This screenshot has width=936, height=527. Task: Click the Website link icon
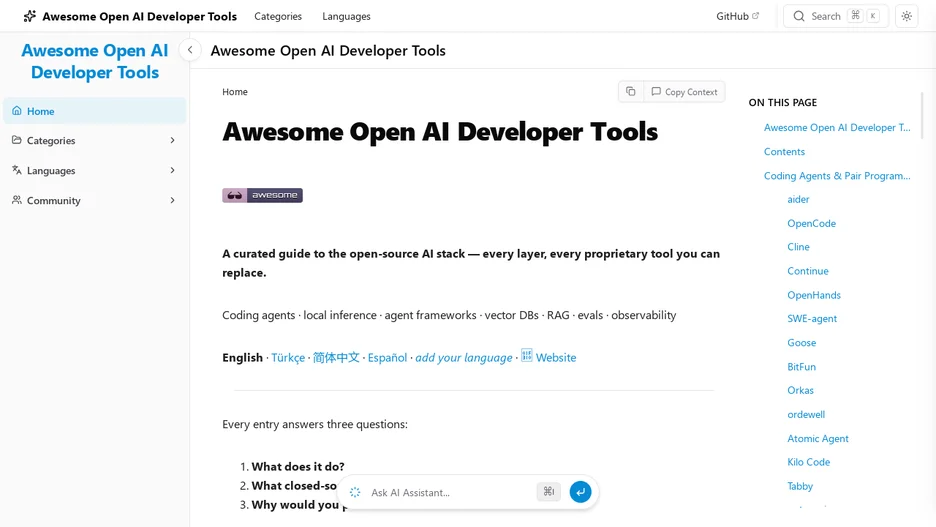click(x=526, y=355)
